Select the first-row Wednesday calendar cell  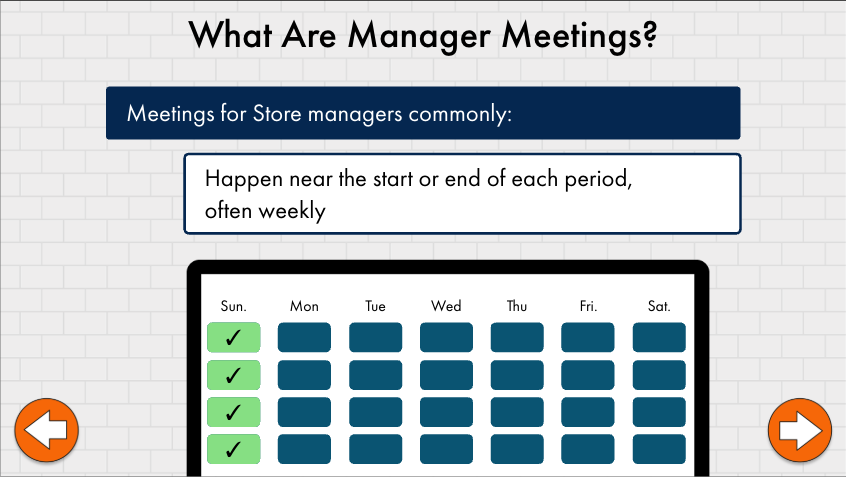click(446, 338)
